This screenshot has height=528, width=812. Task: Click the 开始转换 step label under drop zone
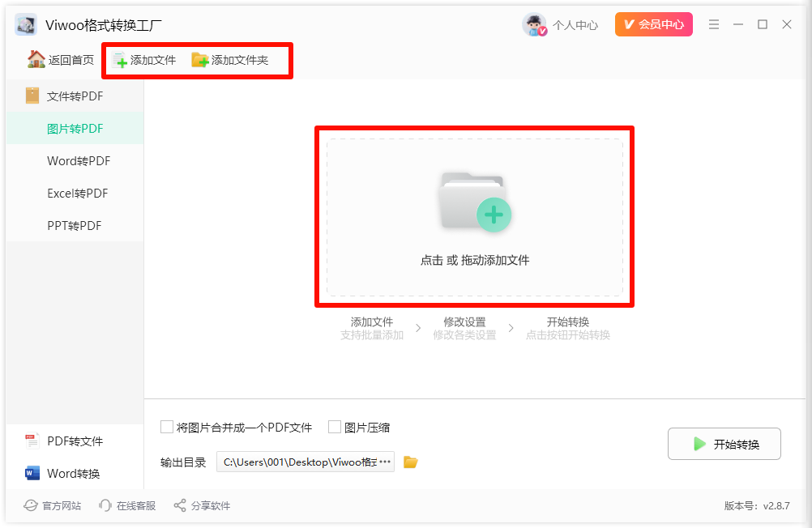568,322
